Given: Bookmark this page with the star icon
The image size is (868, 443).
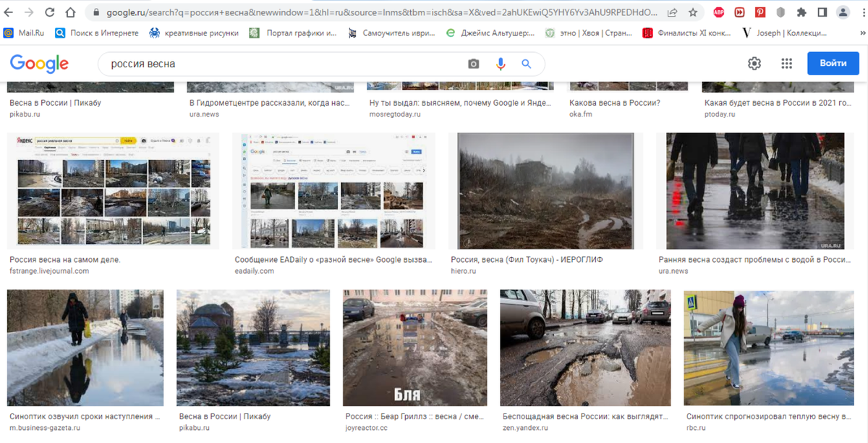Looking at the screenshot, I should click(693, 12).
